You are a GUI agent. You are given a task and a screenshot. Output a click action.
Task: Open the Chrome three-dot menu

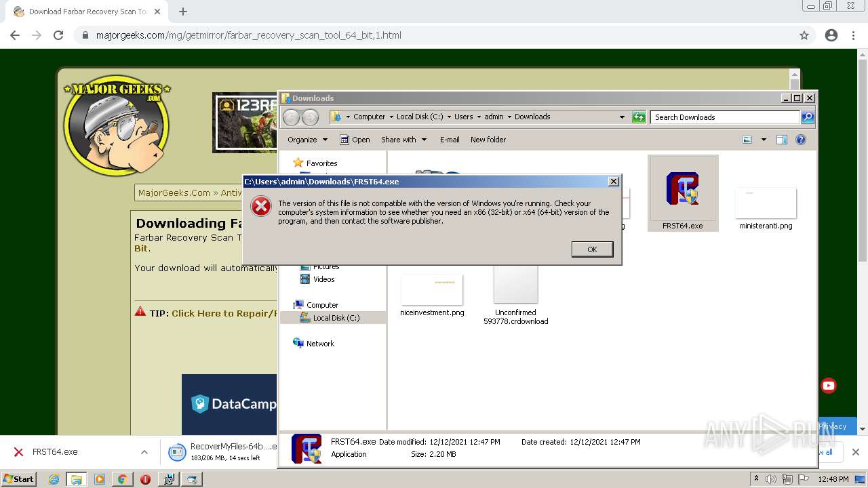pyautogui.click(x=852, y=35)
